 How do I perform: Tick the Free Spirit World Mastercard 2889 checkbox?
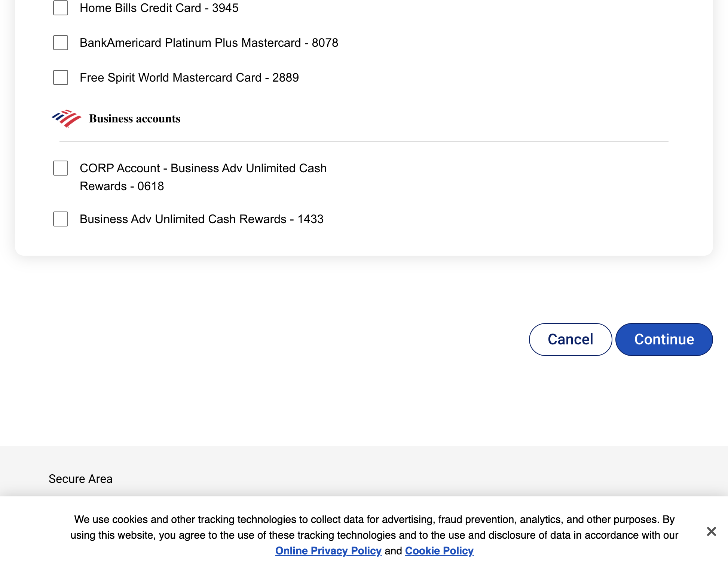(61, 77)
